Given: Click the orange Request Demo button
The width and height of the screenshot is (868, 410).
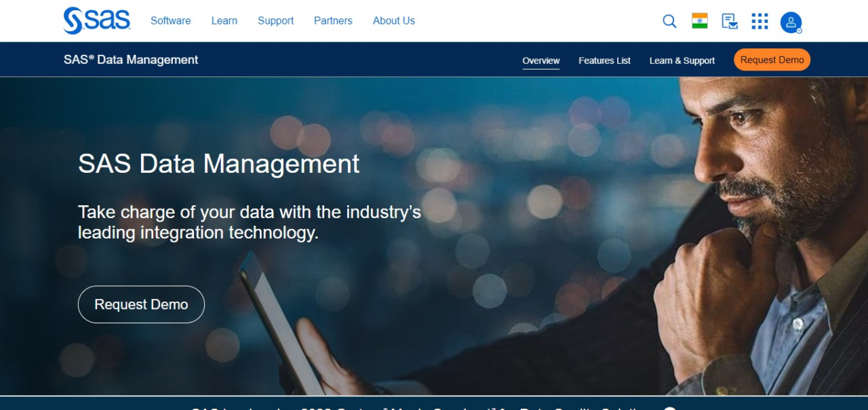Looking at the screenshot, I should click(x=772, y=60).
